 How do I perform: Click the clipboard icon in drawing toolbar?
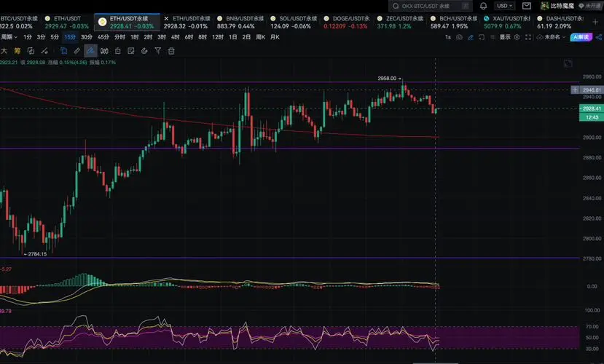(118, 51)
